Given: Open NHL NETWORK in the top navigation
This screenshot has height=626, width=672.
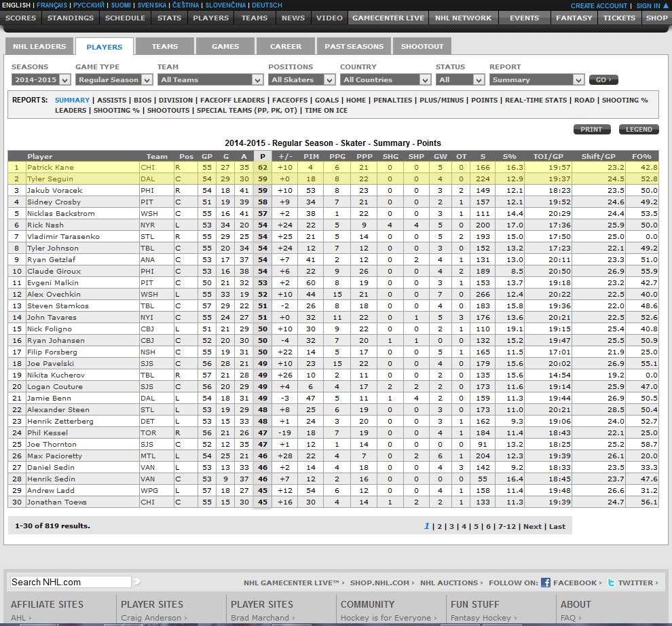Looking at the screenshot, I should coord(464,18).
